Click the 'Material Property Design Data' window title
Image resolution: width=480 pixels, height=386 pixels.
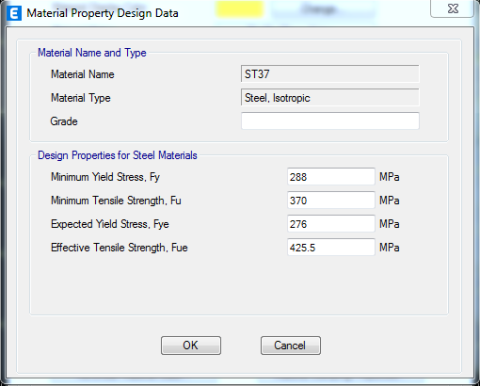102,13
